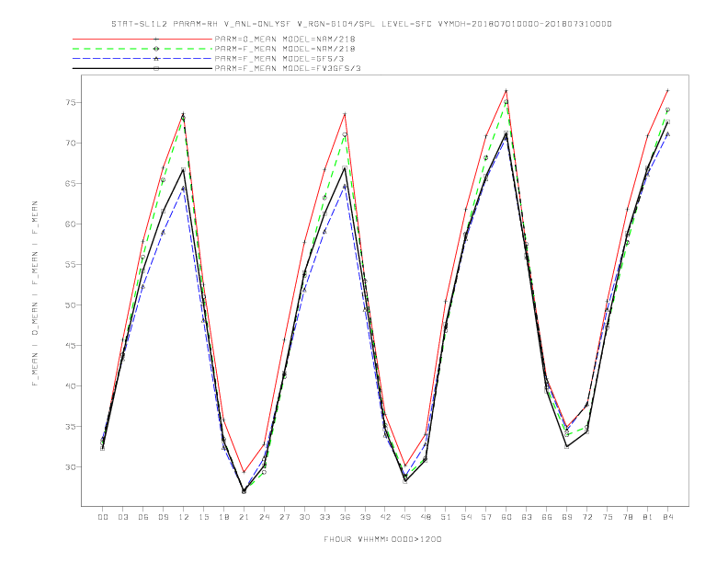Click x-axis forecast hour label 12
The height and width of the screenshot is (563, 728).
184,517
